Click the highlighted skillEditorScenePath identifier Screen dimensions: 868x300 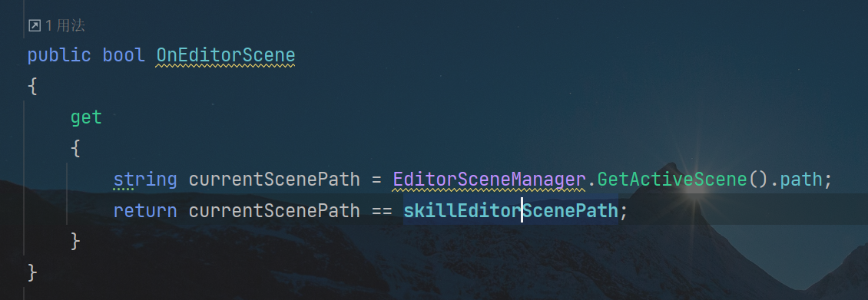pyautogui.click(x=510, y=210)
